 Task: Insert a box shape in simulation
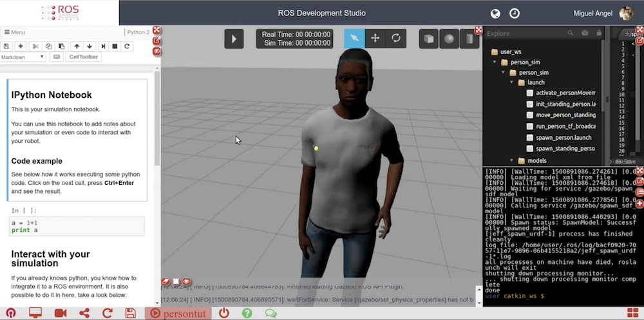point(428,39)
